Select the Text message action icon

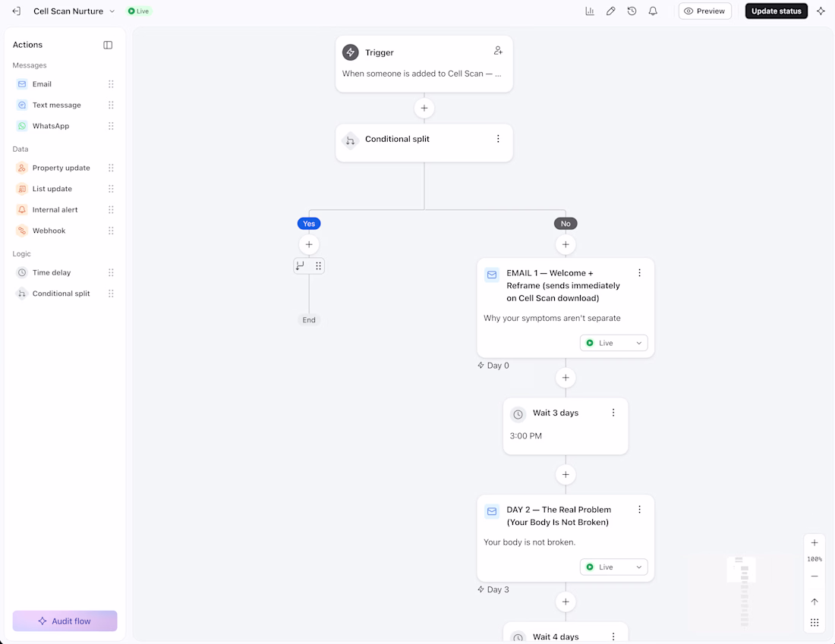(22, 105)
